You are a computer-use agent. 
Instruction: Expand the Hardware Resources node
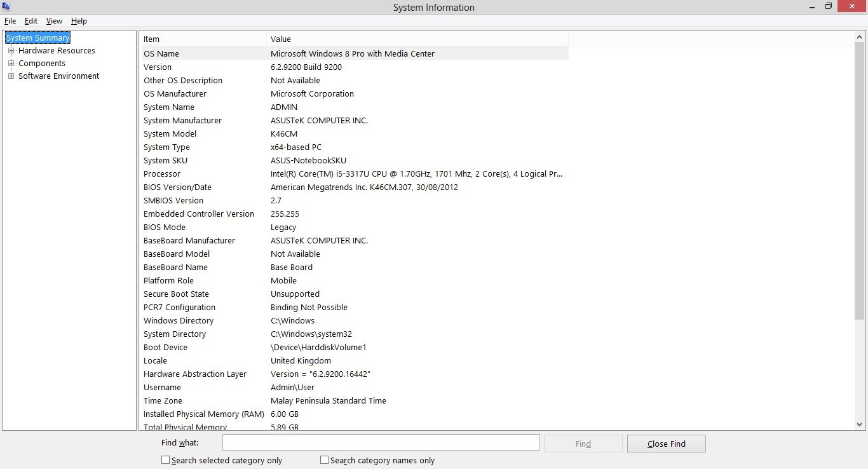[11, 51]
